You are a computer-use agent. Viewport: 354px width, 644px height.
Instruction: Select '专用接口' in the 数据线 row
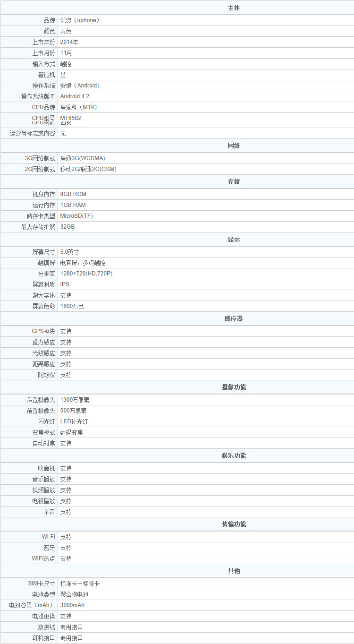click(x=72, y=627)
